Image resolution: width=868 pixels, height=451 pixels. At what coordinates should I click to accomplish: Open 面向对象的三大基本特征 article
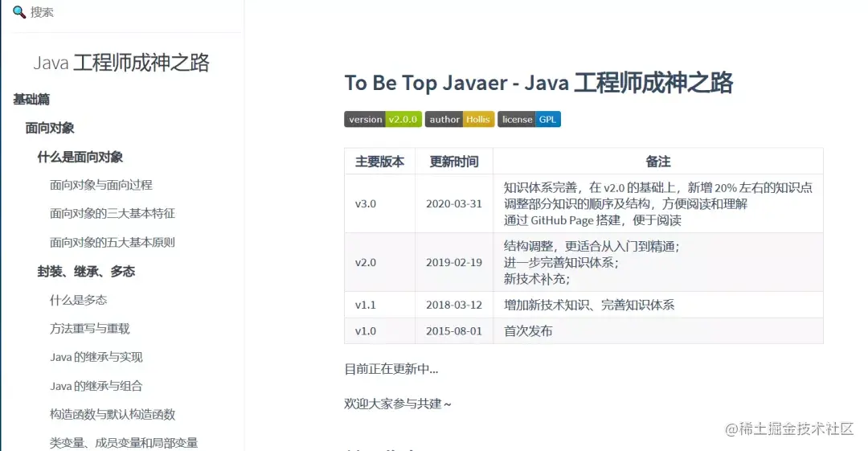tap(113, 213)
